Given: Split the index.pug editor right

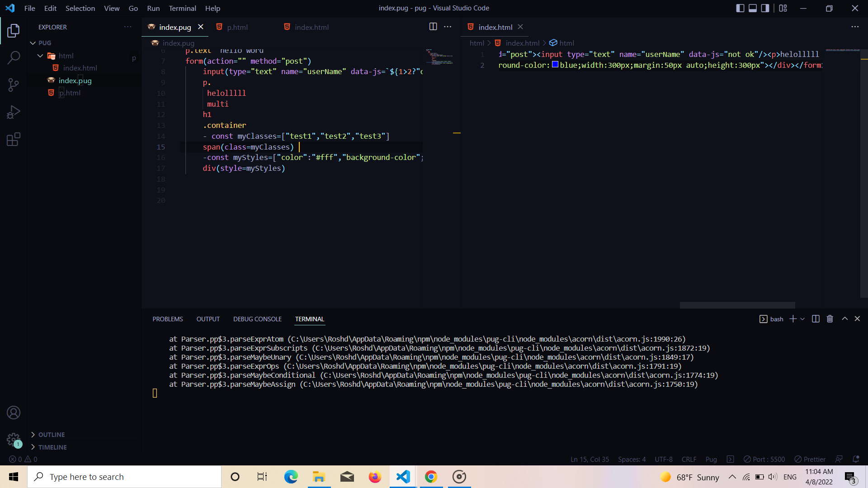Looking at the screenshot, I should point(433,27).
